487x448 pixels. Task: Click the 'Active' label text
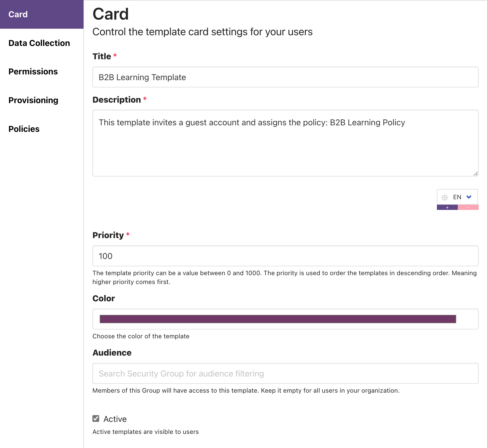(x=115, y=419)
